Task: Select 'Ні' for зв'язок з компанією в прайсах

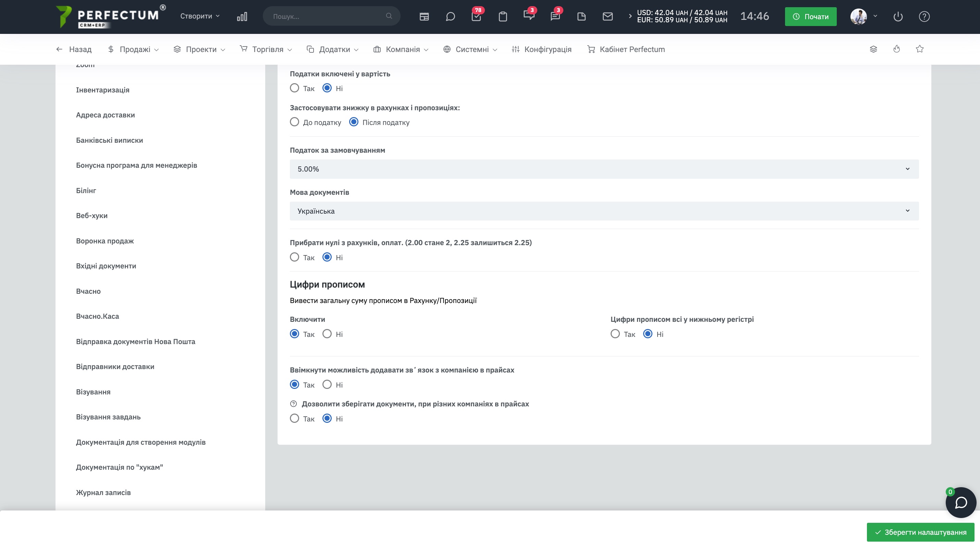Action: point(327,384)
